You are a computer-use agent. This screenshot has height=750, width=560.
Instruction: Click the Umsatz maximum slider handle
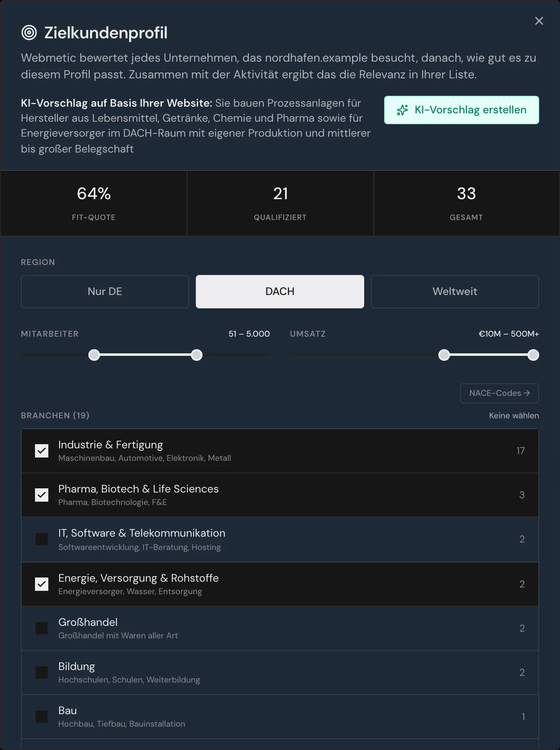click(533, 355)
